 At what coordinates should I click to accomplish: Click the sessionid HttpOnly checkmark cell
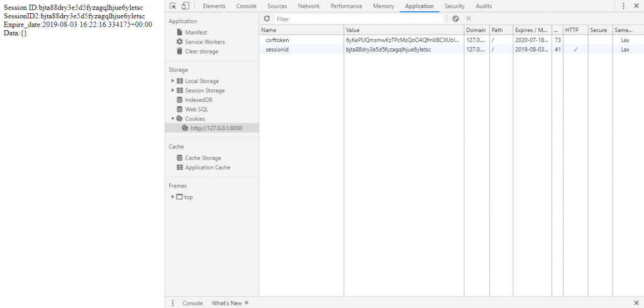pos(575,49)
